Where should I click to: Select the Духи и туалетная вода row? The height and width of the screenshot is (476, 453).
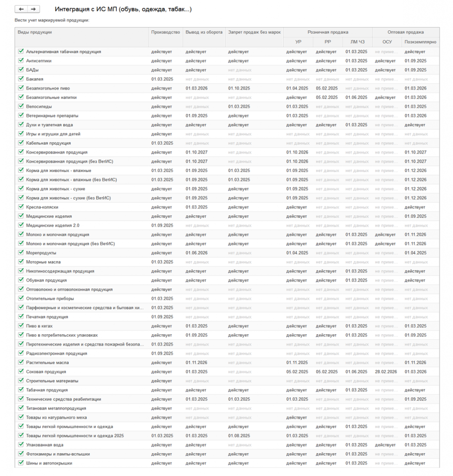[x=227, y=125]
